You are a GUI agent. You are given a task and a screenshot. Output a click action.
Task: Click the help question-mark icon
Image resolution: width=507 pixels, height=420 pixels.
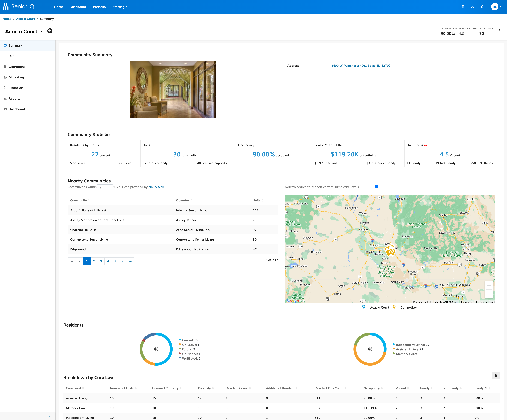(x=483, y=7)
